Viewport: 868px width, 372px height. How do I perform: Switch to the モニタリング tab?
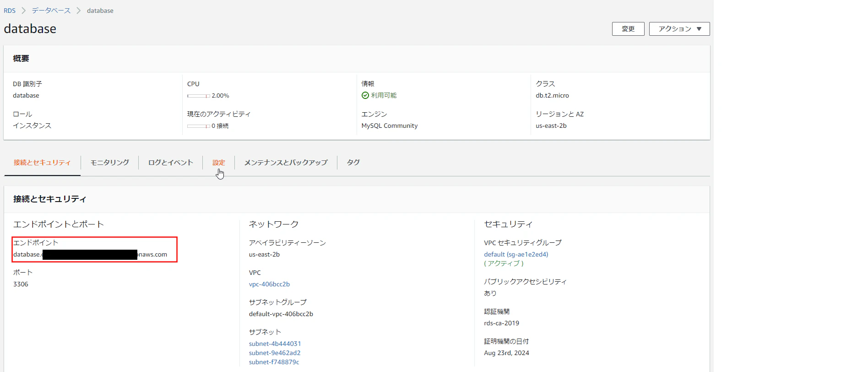[x=110, y=163]
